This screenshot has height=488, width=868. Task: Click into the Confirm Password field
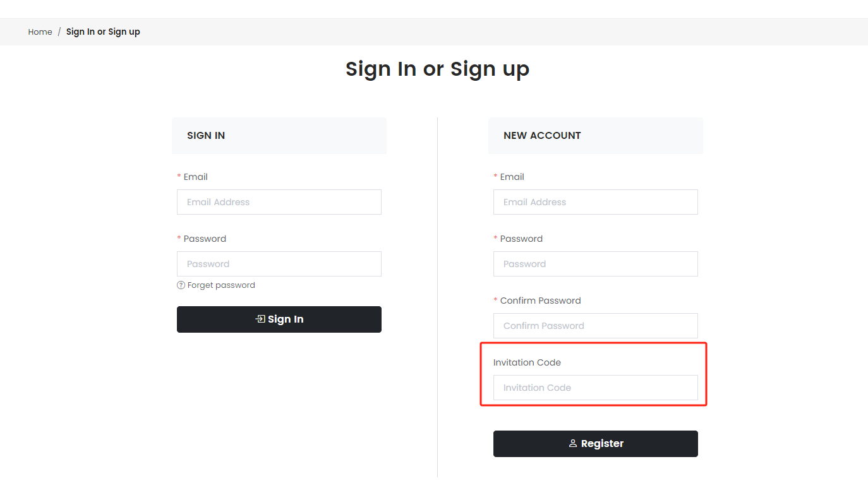point(595,326)
